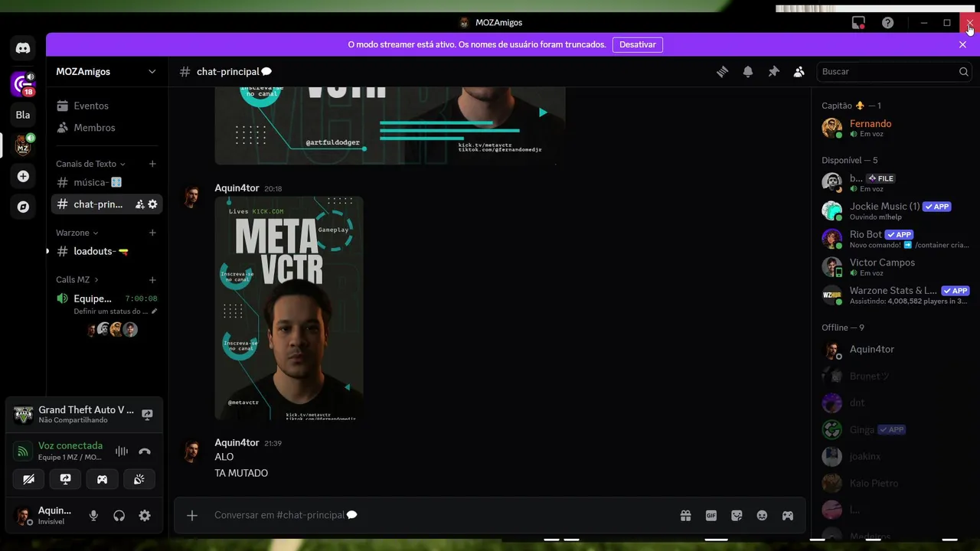Screen dimensions: 980x551
Task: Open Ginga app member entry
Action: click(895, 429)
